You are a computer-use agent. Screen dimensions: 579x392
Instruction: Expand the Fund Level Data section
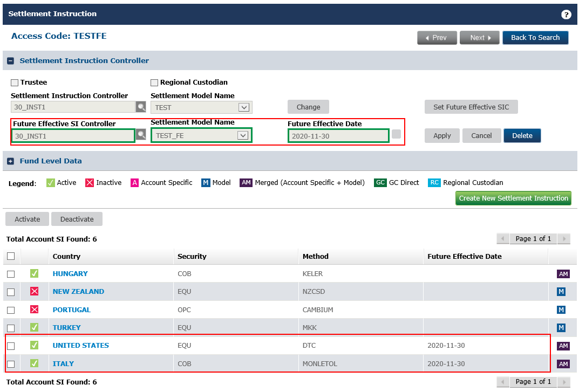pyautogui.click(x=11, y=161)
